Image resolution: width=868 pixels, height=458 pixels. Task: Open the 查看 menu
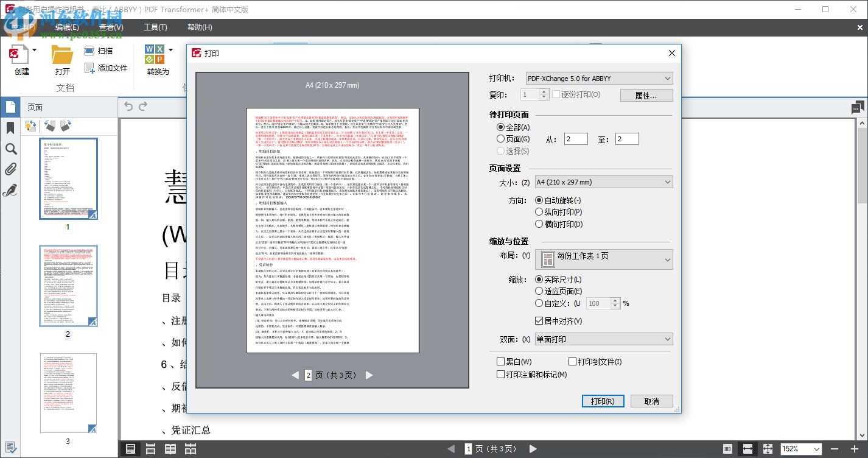[111, 27]
